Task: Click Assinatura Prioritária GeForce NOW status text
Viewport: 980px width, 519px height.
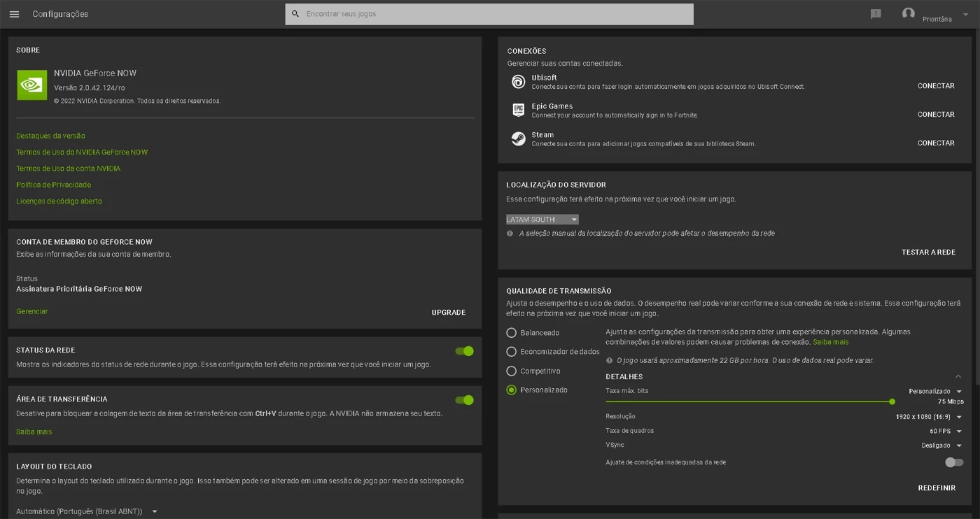Action: [x=79, y=289]
